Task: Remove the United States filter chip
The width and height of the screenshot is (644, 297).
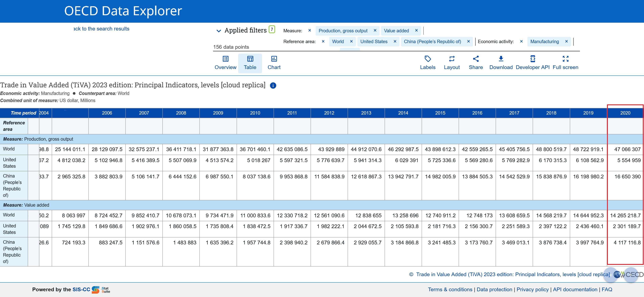Action: [x=395, y=41]
